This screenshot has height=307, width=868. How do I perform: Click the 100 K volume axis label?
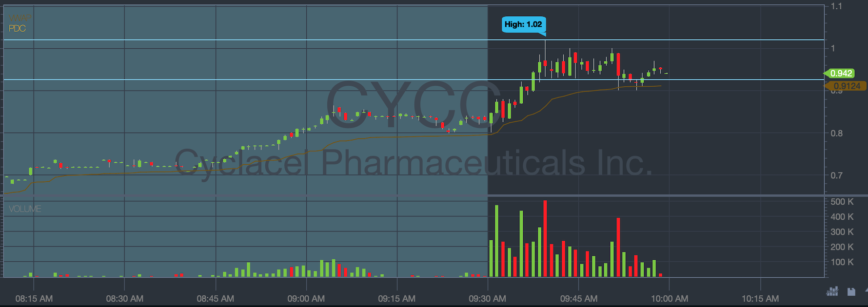[x=842, y=262]
